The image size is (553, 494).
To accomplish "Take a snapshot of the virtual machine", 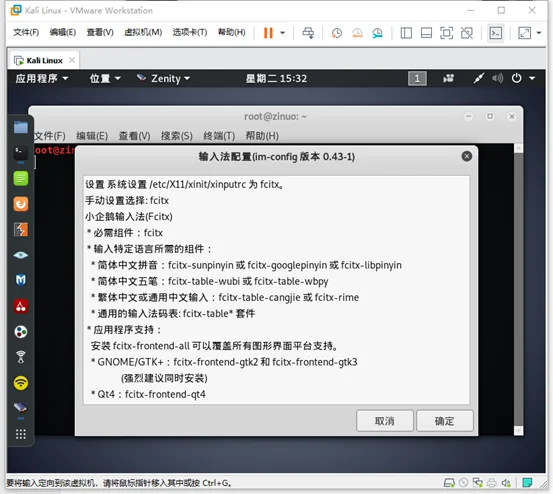I will click(336, 33).
